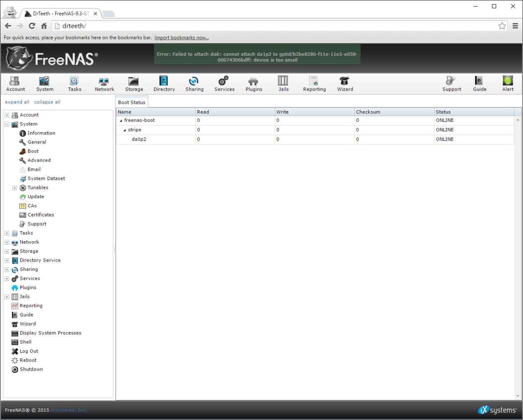Open the Tasks toolbar icon

(74, 83)
